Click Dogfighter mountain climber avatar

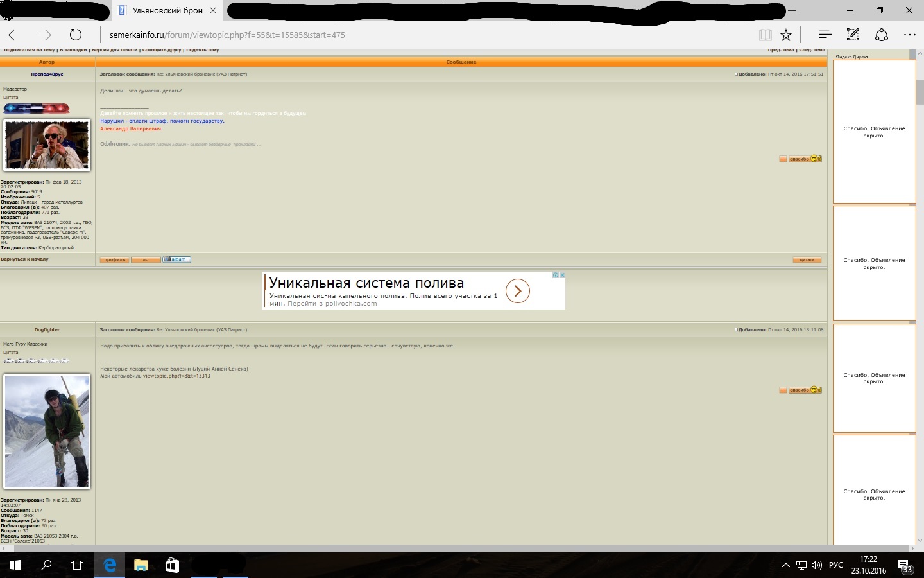pyautogui.click(x=47, y=432)
